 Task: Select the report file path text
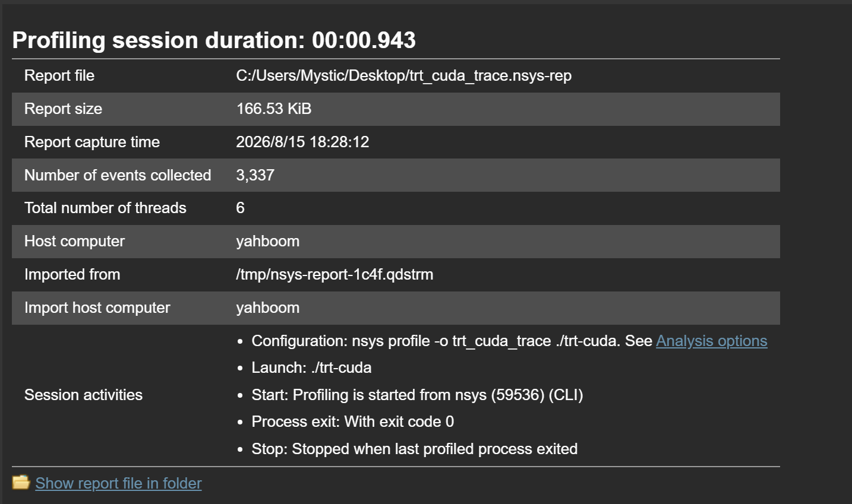pos(403,75)
